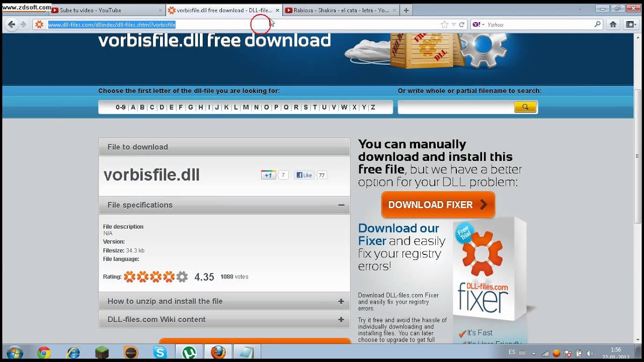The width and height of the screenshot is (644, 362).
Task: Launch Internet Explorer from taskbar
Action: pos(73,353)
